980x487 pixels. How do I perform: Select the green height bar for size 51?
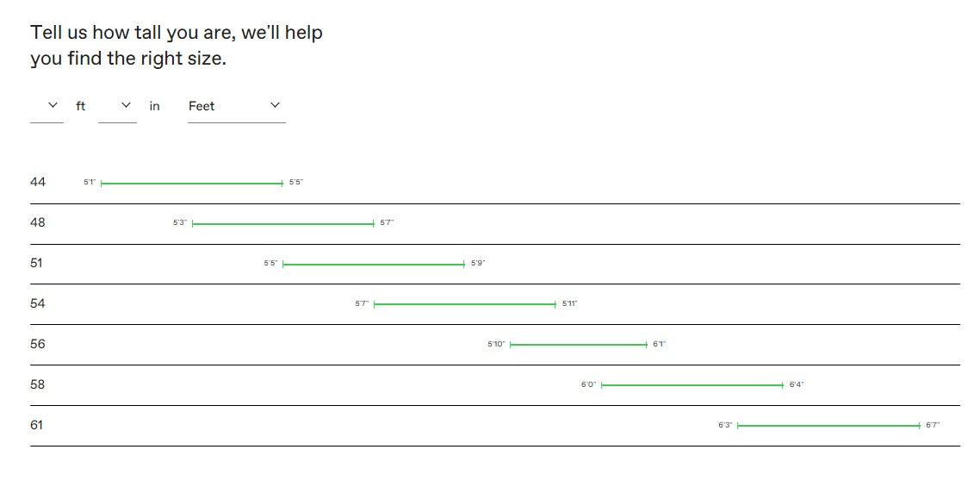click(x=373, y=265)
